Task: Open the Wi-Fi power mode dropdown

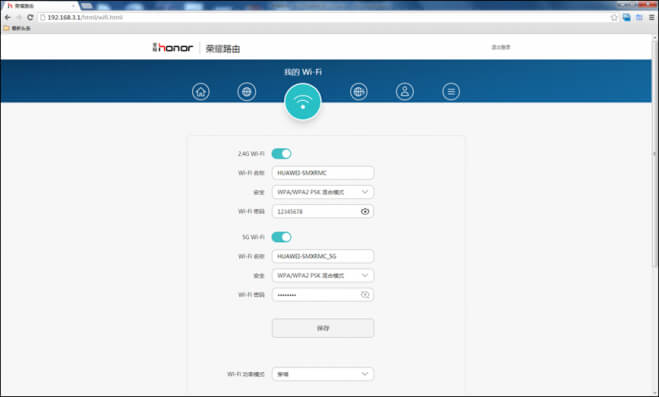Action: pos(323,374)
